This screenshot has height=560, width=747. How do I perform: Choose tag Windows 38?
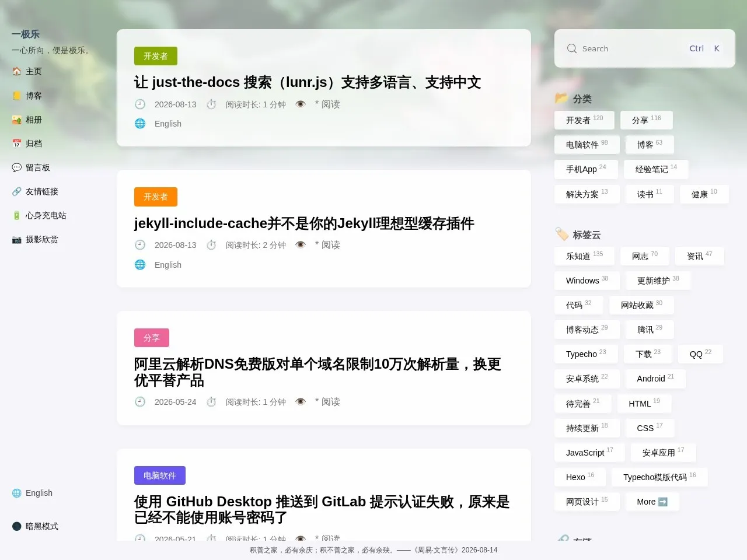pyautogui.click(x=587, y=281)
